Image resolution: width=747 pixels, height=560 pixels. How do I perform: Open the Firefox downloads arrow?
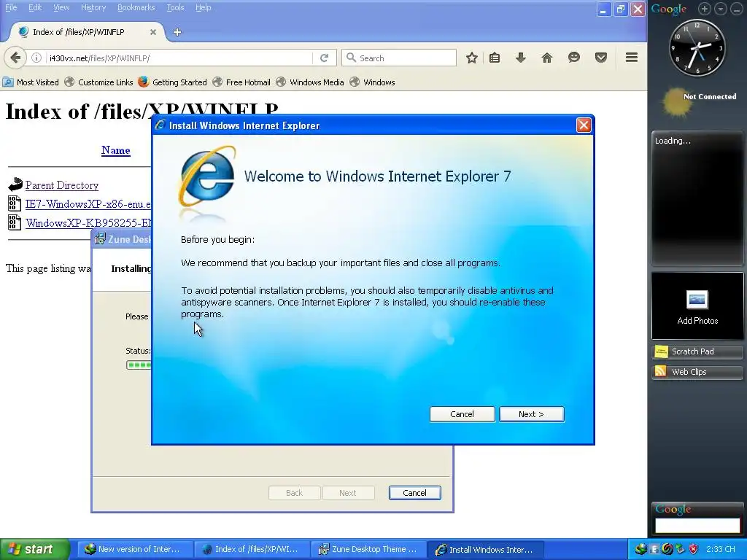[521, 58]
